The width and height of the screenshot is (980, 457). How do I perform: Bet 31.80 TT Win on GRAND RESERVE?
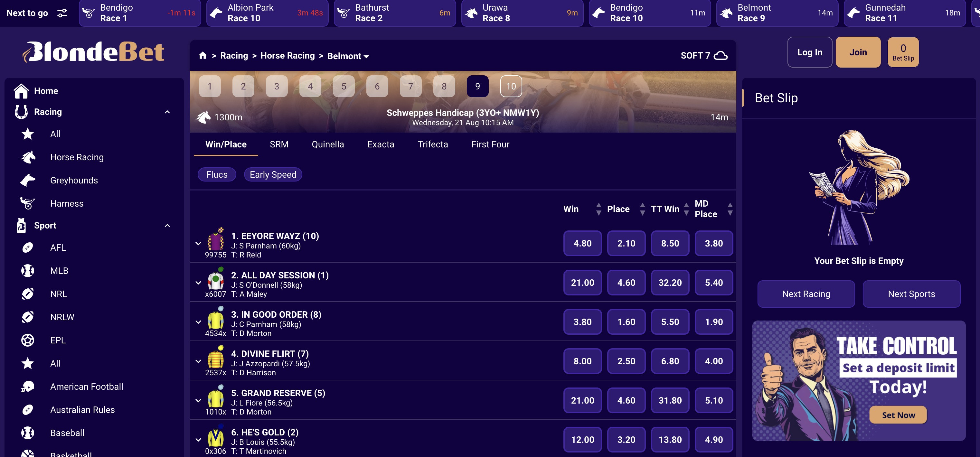tap(670, 400)
